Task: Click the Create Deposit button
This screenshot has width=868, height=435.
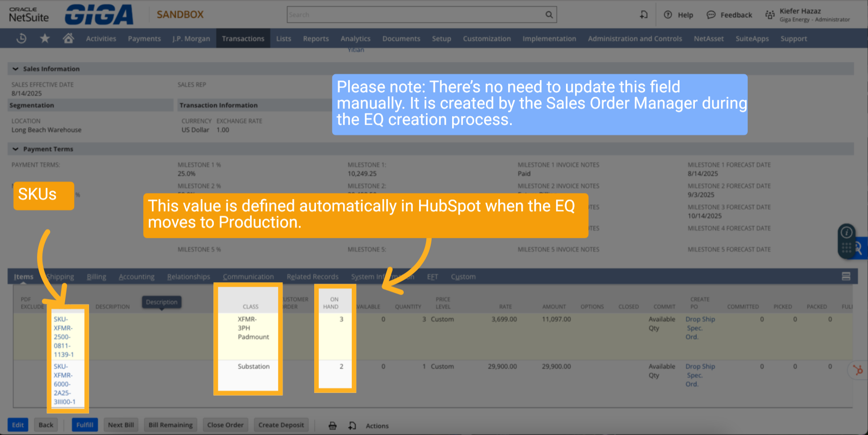Action: point(281,425)
